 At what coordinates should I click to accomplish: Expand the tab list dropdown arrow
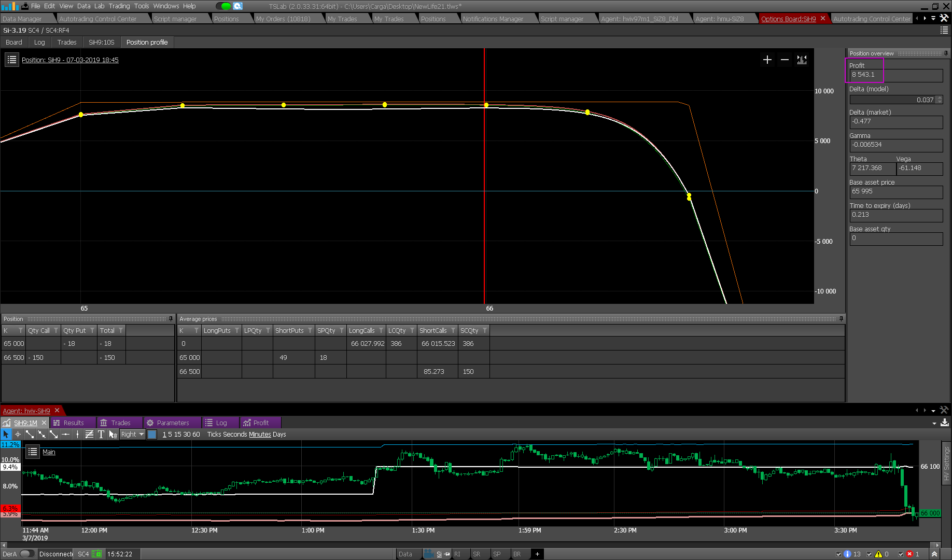(x=933, y=18)
